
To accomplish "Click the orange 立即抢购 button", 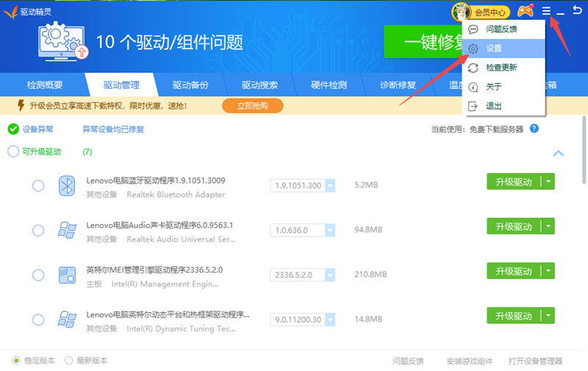I will pos(252,106).
